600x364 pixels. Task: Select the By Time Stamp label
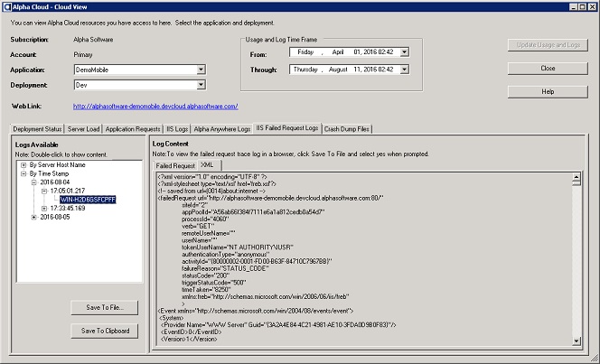pos(49,173)
